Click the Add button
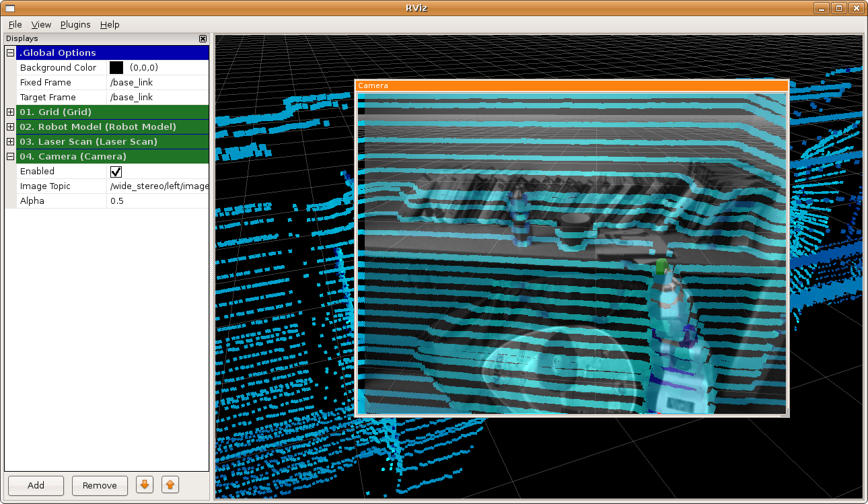868x504 pixels. click(x=36, y=485)
